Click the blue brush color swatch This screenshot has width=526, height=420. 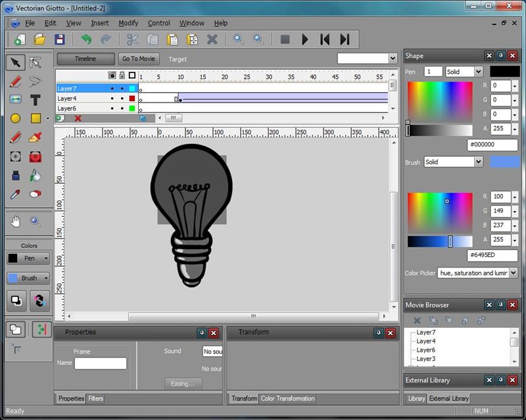pos(504,162)
